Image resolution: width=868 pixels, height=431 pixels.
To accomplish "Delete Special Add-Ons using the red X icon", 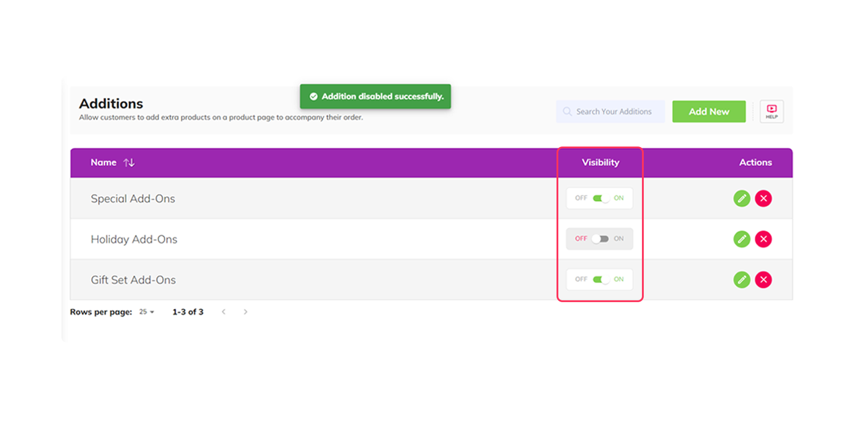I will (763, 198).
